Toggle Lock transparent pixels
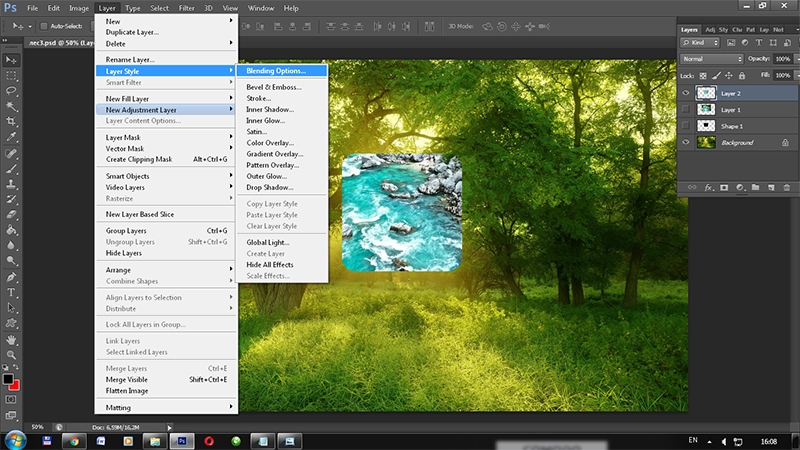 703,76
